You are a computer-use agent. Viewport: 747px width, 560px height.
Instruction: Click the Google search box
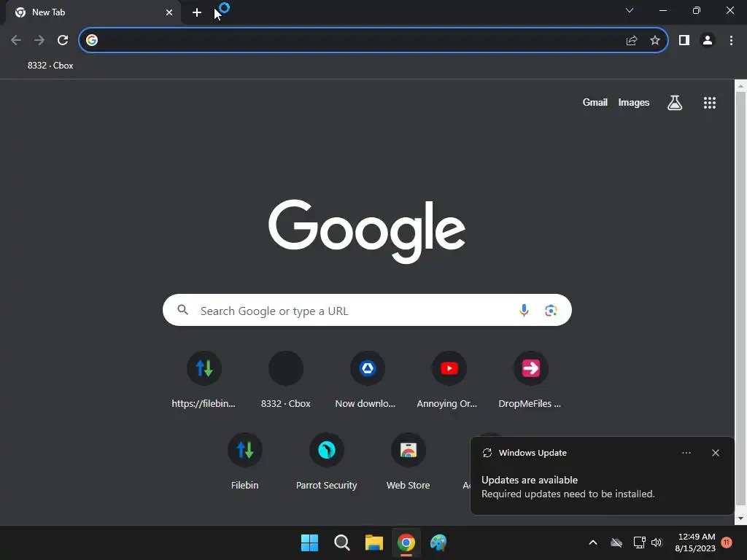pos(367,310)
